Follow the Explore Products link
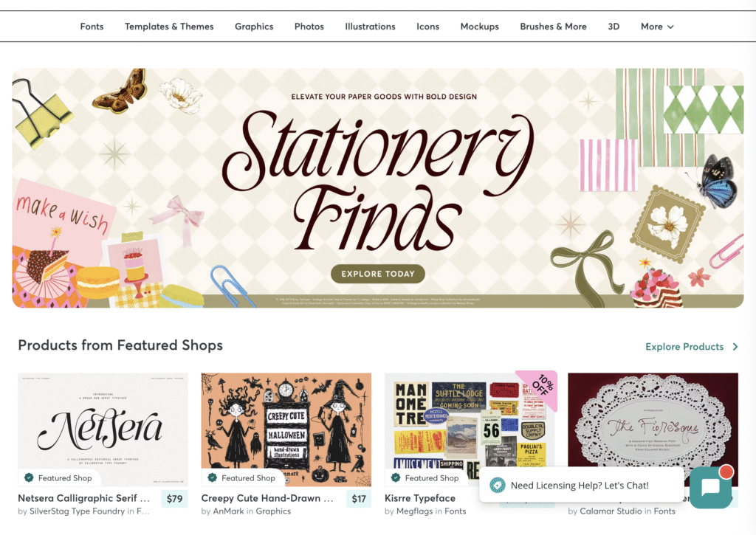This screenshot has width=756, height=535. coord(684,347)
